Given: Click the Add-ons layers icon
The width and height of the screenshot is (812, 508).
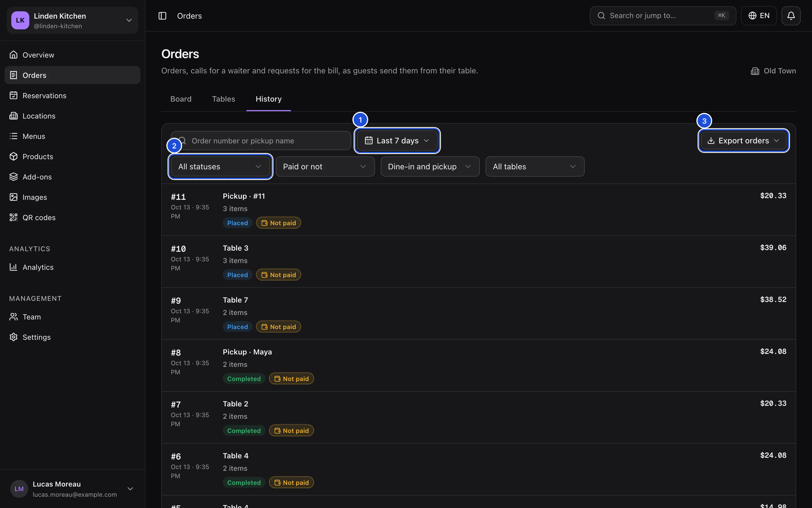Looking at the screenshot, I should (14, 177).
